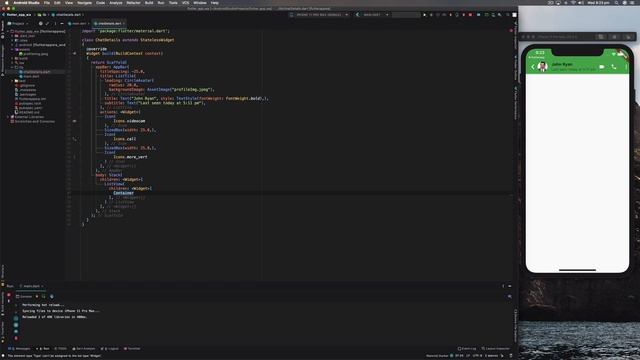Select the chatDetails.dart editor tab
This screenshot has width=640, height=360.
[109, 23]
